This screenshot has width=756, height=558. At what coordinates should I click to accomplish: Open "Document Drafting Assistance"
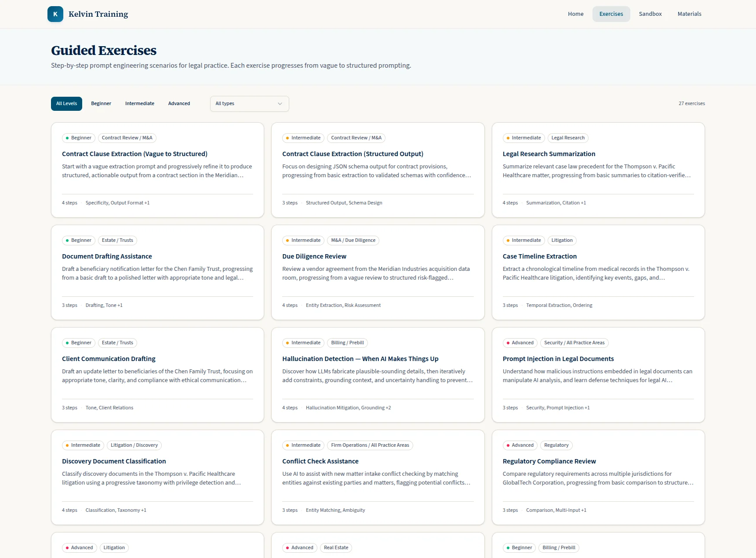tap(107, 256)
